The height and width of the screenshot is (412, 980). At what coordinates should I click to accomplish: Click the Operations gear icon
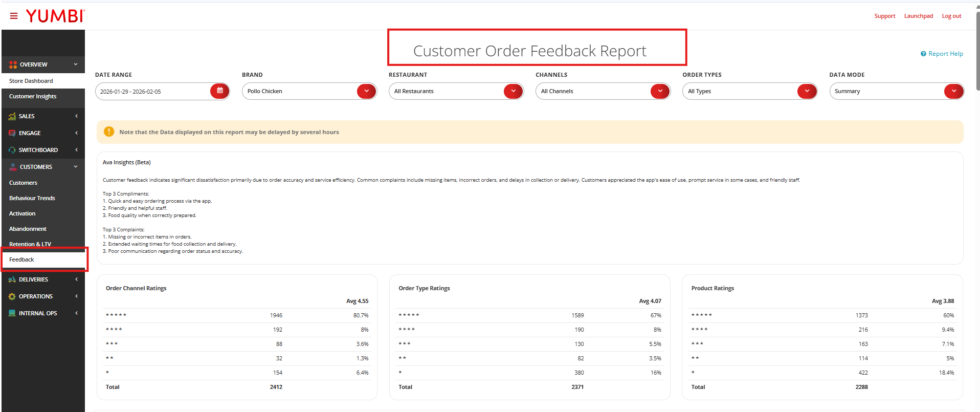pos(12,296)
